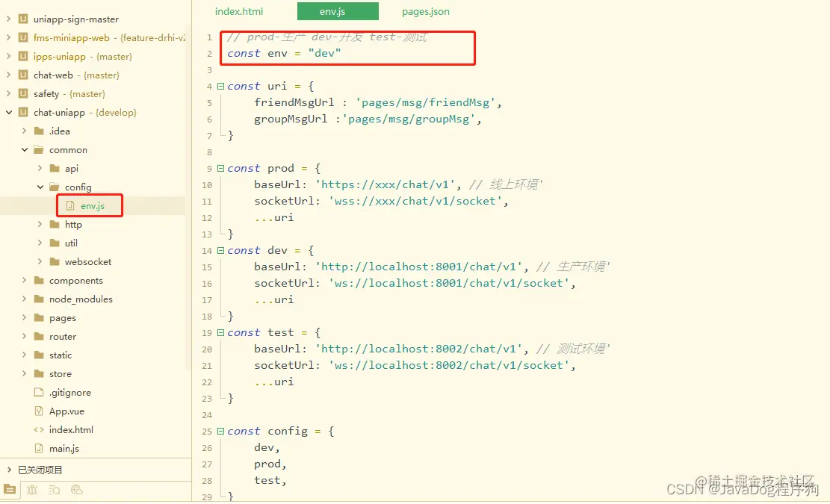This screenshot has width=830, height=504.
Task: Open the find-in-files search icon
Action: coord(55,490)
